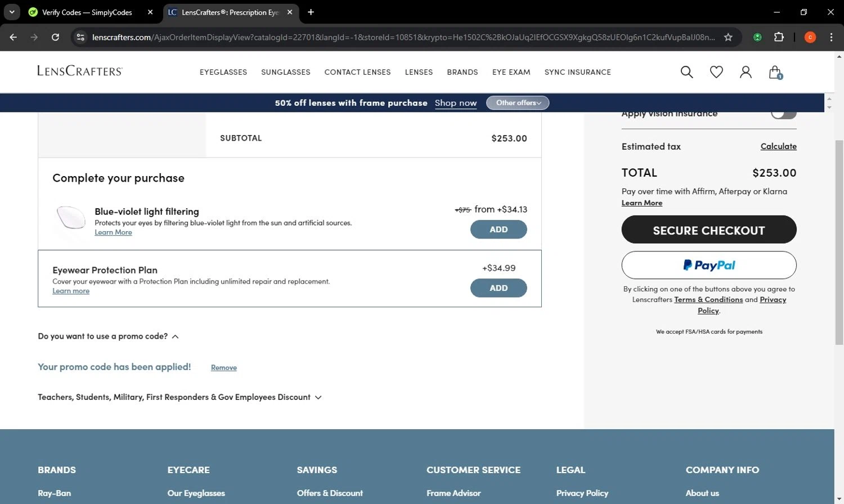Viewport: 844px width, 504px height.
Task: Open the EYE EXAM menu
Action: pyautogui.click(x=511, y=72)
